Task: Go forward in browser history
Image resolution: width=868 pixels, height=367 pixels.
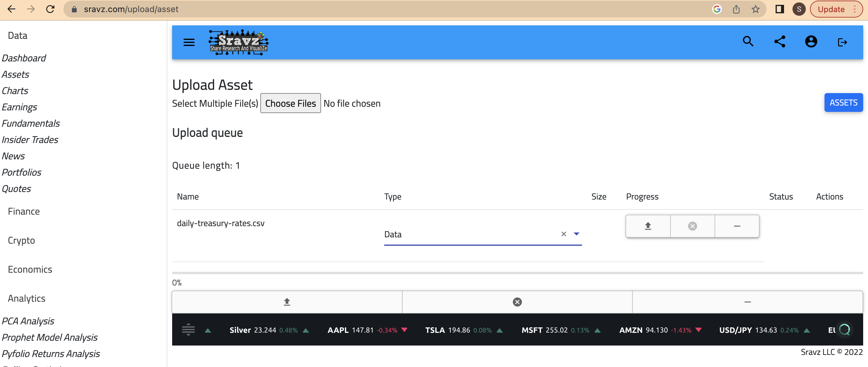Action: pyautogui.click(x=31, y=9)
